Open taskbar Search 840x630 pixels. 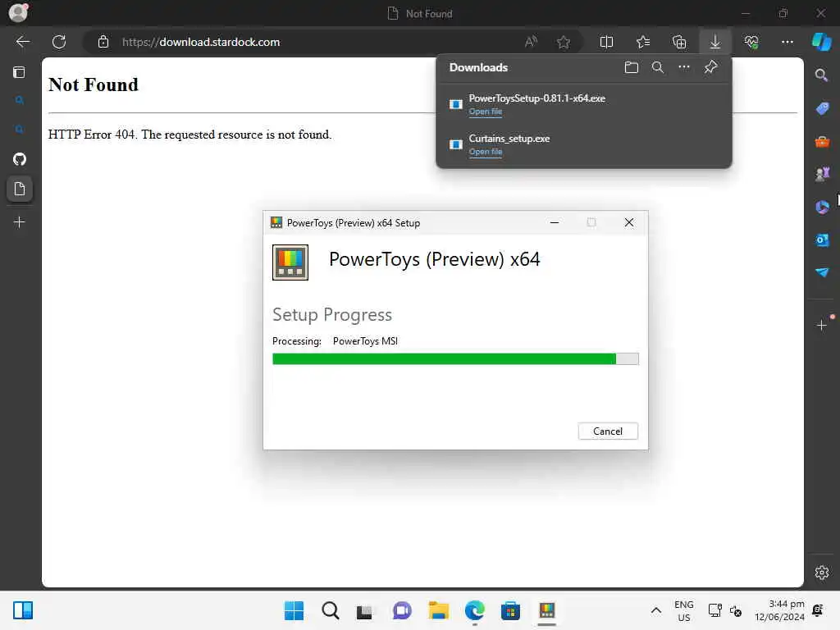point(331,610)
